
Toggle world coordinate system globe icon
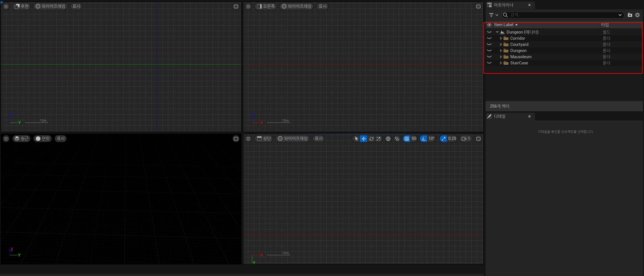click(x=388, y=139)
